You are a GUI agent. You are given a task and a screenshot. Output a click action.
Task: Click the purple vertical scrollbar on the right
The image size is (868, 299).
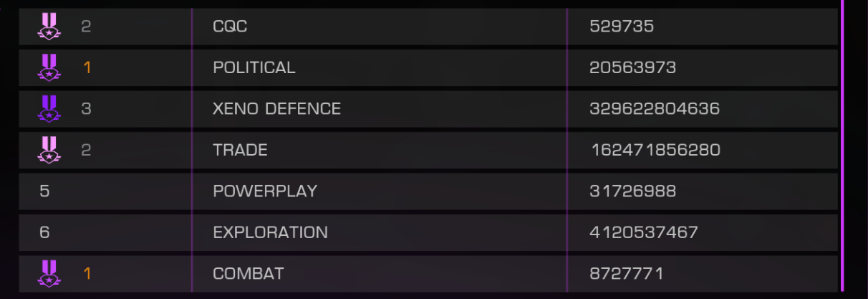842,146
